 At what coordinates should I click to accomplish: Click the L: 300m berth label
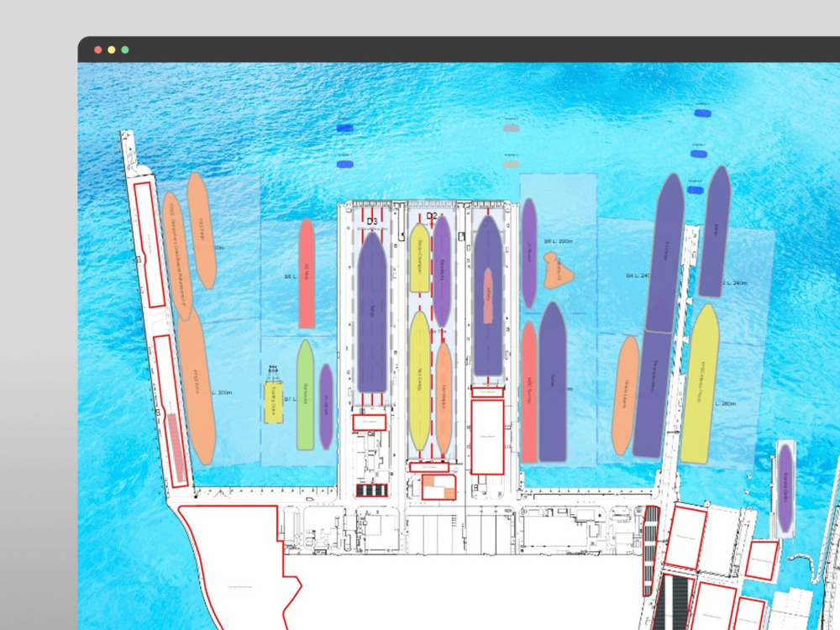[222, 392]
